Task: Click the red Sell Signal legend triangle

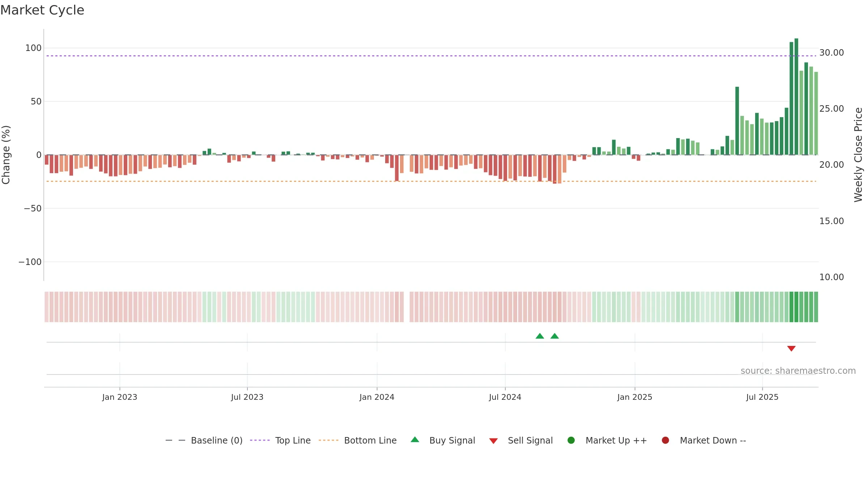Action: (x=493, y=441)
